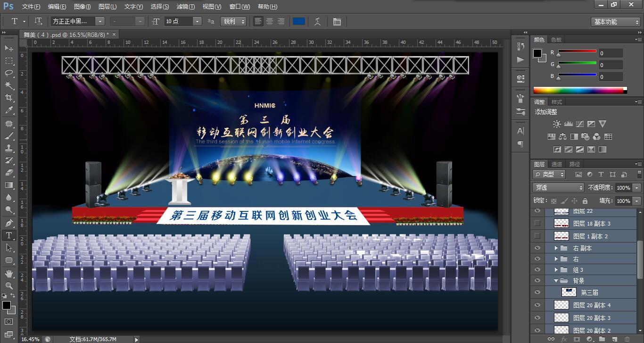Select the Horizontal Type tool in toolbox
The image size is (644, 343).
[x=8, y=235]
